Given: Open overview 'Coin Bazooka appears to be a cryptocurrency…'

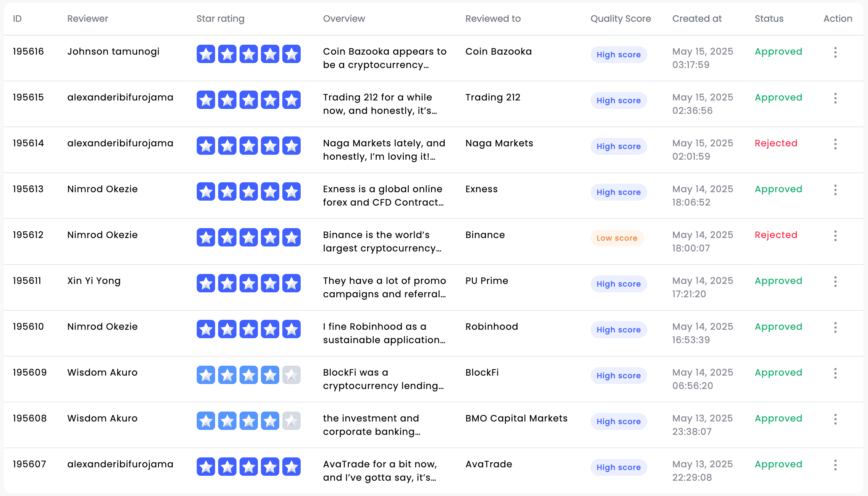Looking at the screenshot, I should click(385, 58).
